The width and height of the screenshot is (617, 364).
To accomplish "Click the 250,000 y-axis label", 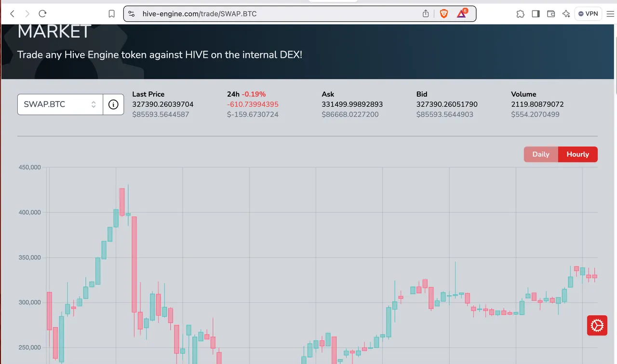I will (x=29, y=348).
